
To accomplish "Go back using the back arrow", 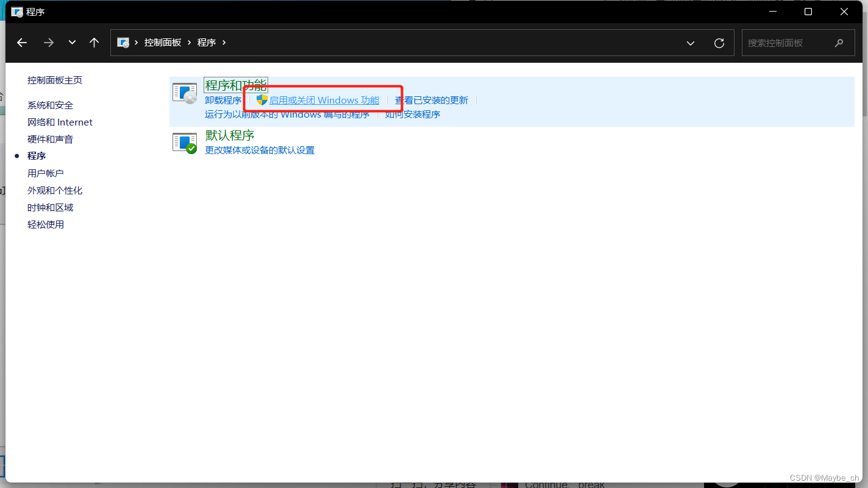I will pyautogui.click(x=22, y=43).
